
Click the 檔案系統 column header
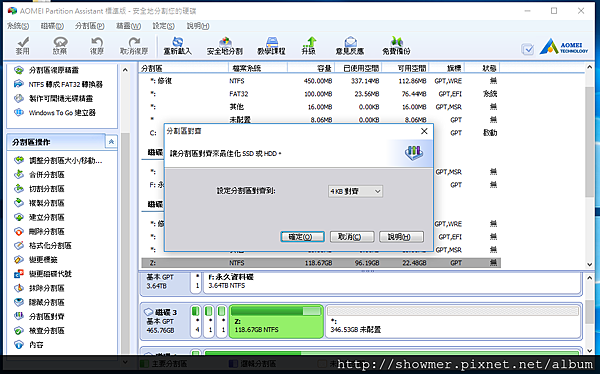click(x=258, y=68)
